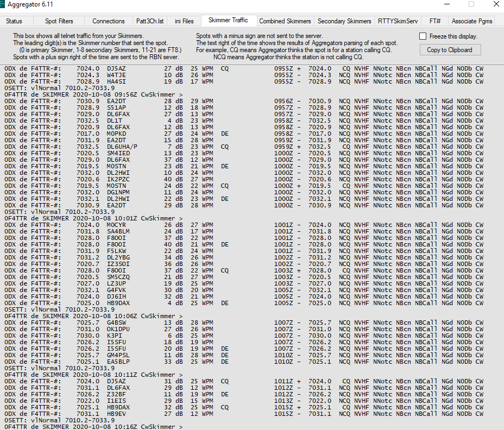Select the EA5BLP spot row
Image resolution: width=504 pixels, height=430 pixels.
click(244, 362)
